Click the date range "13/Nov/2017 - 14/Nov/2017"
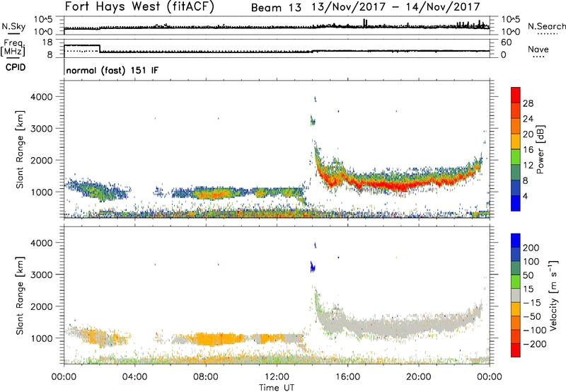 click(396, 7)
